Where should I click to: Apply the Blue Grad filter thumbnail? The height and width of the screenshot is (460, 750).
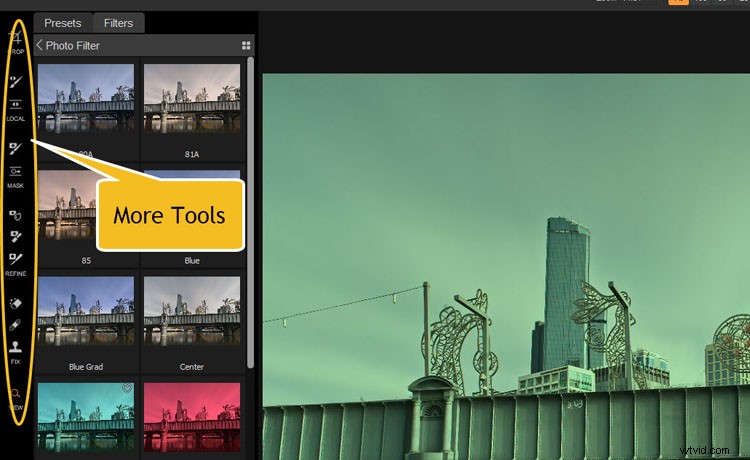86,311
